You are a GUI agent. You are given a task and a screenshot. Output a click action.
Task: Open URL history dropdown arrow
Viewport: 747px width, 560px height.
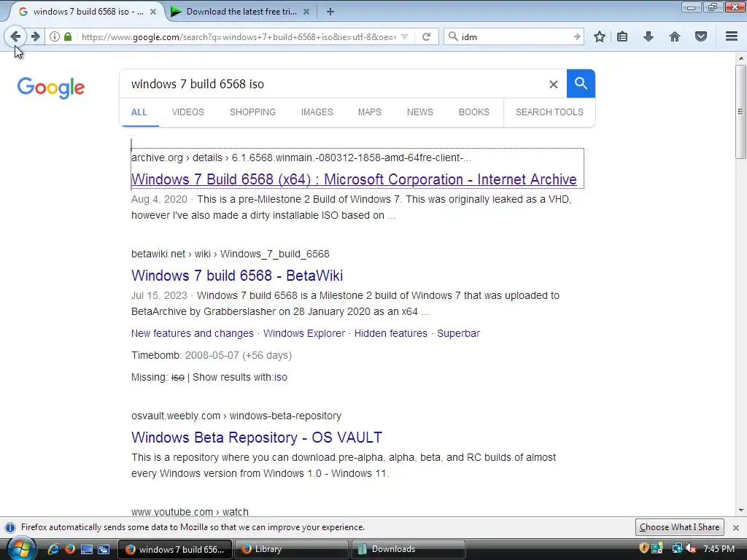point(404,36)
